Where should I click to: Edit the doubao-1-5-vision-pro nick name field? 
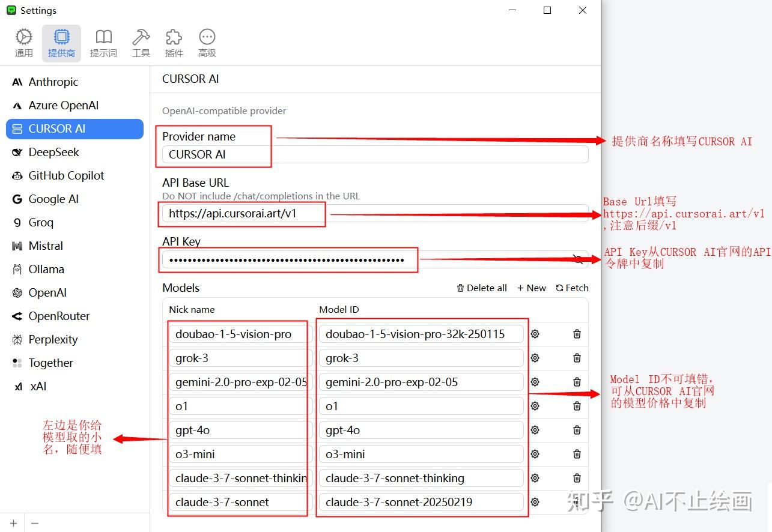tap(241, 334)
